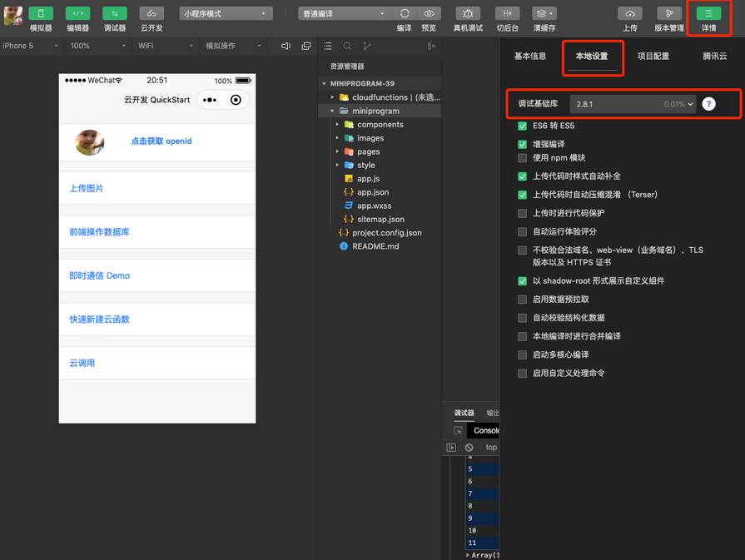Screen dimensions: 745x560
Task: Uncheck 上传代码时自动压缩混淆 (Terser) checkbox
Action: click(x=522, y=195)
